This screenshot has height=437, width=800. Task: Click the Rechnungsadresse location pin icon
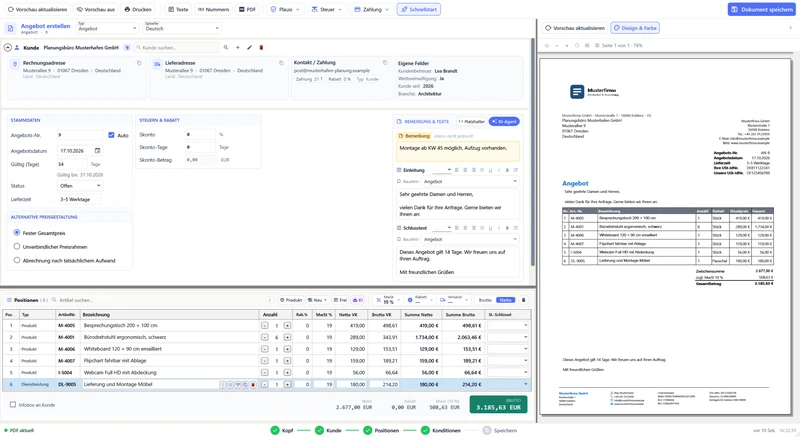pos(15,64)
